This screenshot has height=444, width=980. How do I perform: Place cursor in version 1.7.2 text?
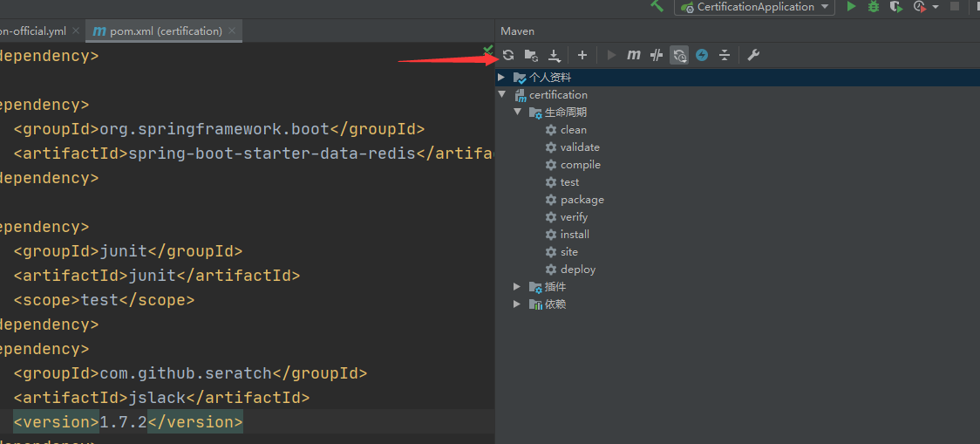click(x=123, y=423)
